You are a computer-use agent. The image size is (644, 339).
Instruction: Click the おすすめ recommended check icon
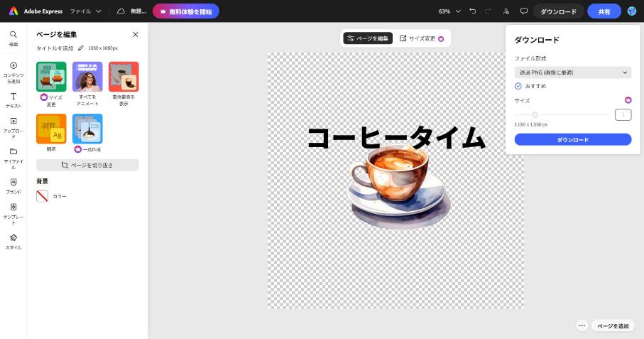tap(518, 86)
